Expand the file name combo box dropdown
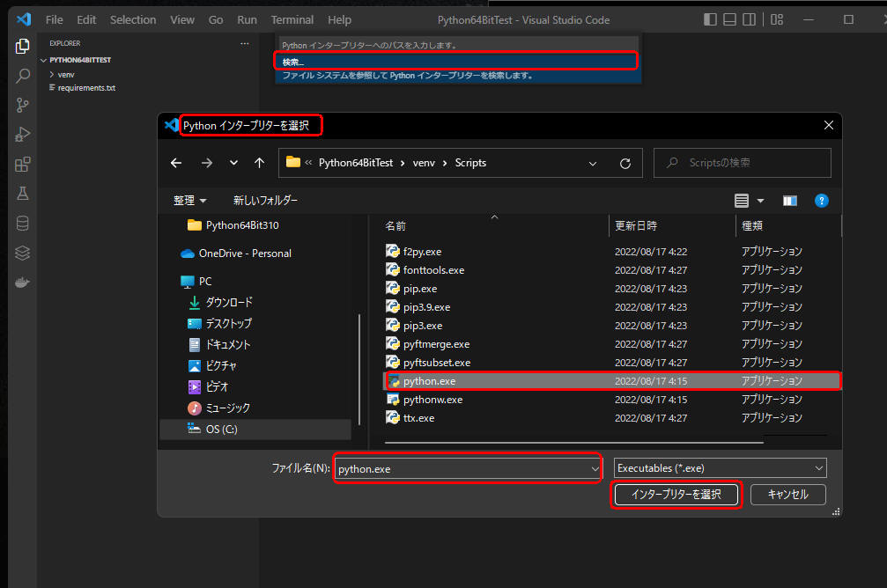The height and width of the screenshot is (588, 887). pyautogui.click(x=595, y=468)
